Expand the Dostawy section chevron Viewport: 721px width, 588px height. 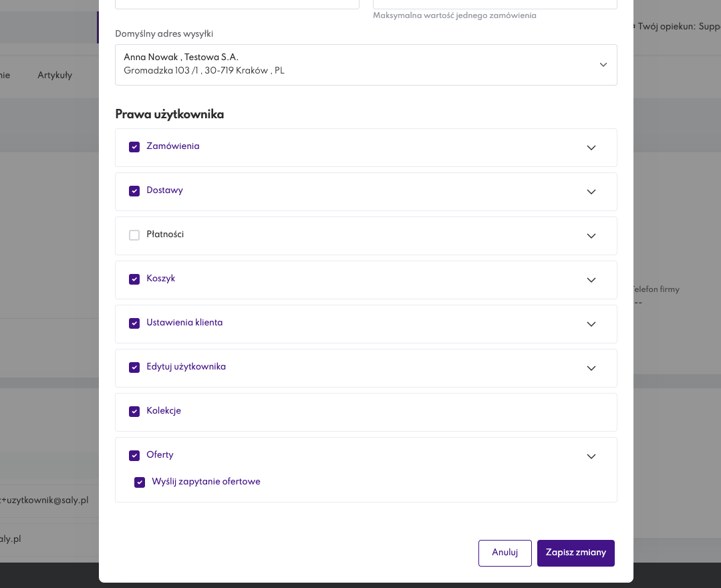click(x=591, y=192)
